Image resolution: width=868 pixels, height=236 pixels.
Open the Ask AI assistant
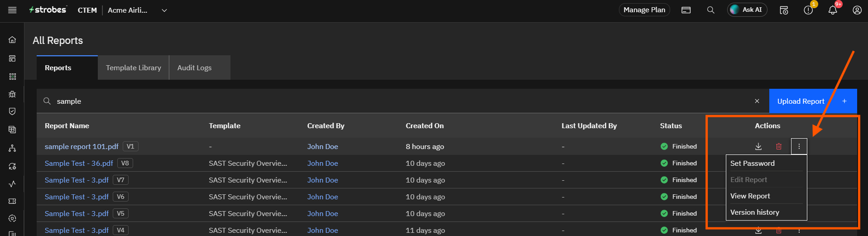[747, 10]
